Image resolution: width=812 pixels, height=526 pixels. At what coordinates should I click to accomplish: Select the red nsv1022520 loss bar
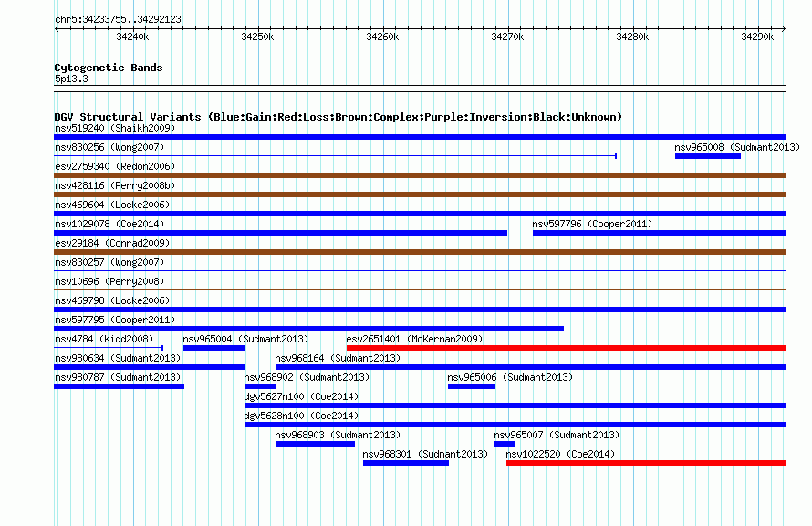pos(646,463)
